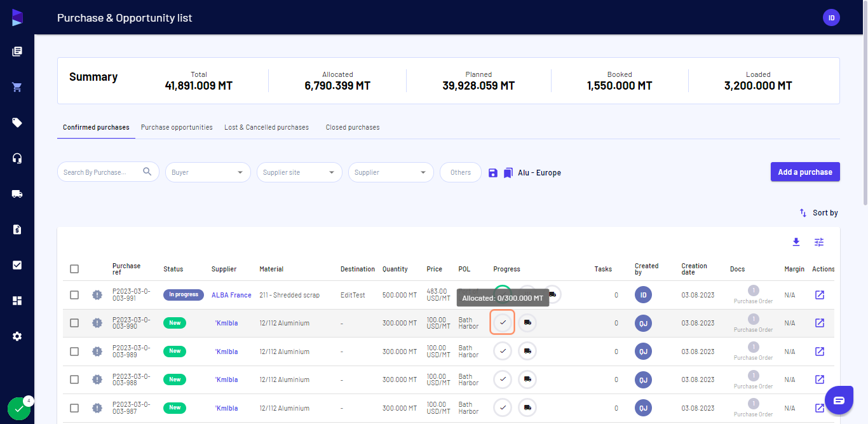Click the Purchase ref column header

pos(126,269)
